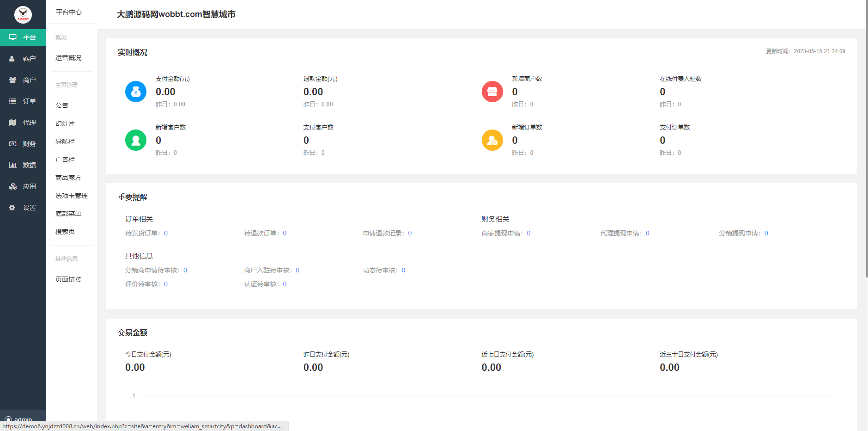
Task: Open the 运营概况 operations overview page
Action: point(67,57)
